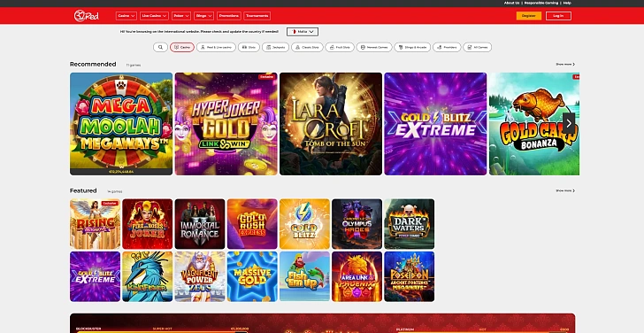644x333 pixels.
Task: Open the Malta country selector dropdown
Action: point(303,32)
